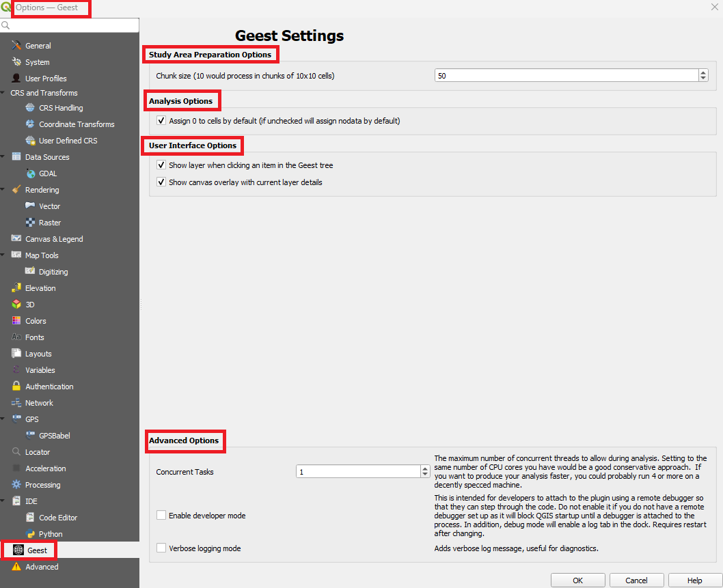This screenshot has width=723, height=588.
Task: Collapse the GPS tree group
Action: click(x=3, y=419)
